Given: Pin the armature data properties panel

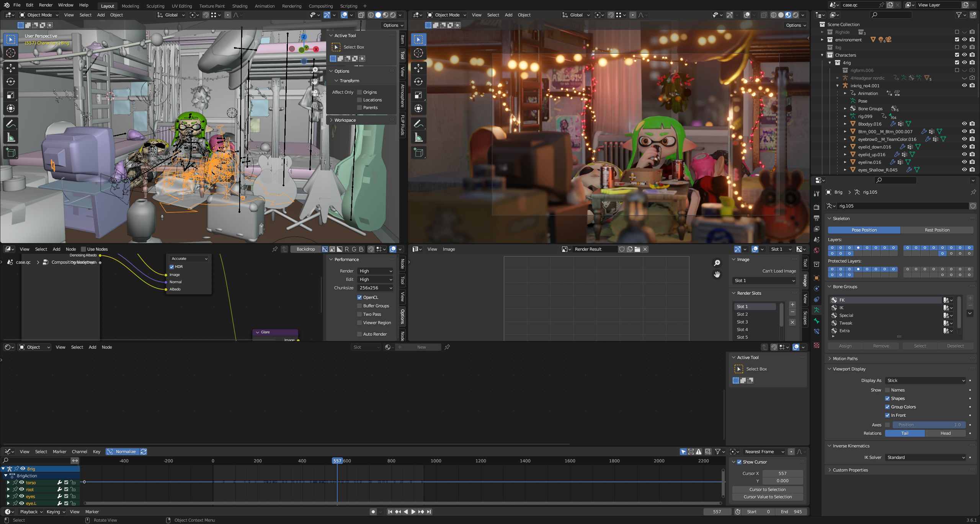Looking at the screenshot, I should [x=973, y=192].
